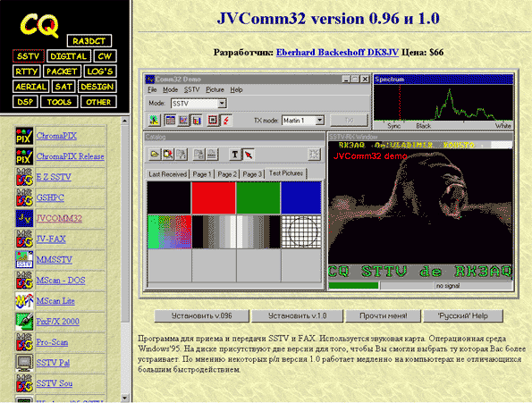
Task: Click the red lightning bolt toolbar icon
Action: (x=226, y=120)
